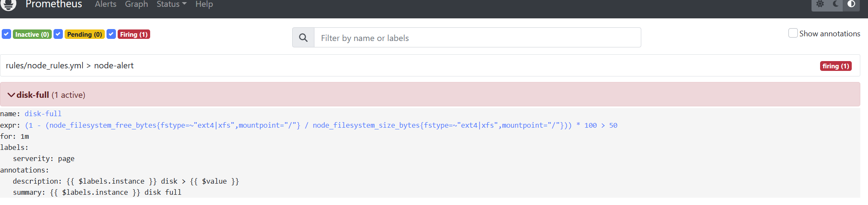This screenshot has height=205, width=868.
Task: Click the 'annotations:' line
Action: [24, 170]
